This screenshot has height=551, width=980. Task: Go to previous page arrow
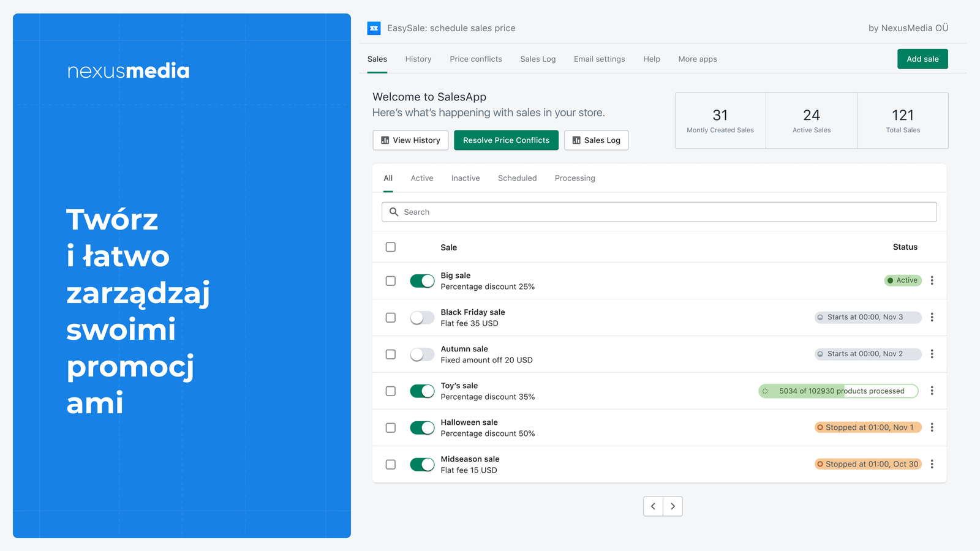(653, 506)
